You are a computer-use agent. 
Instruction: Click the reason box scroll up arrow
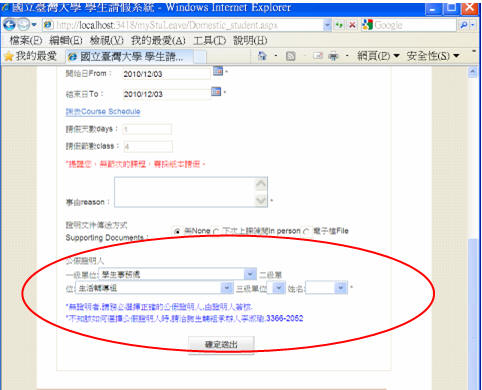261,184
